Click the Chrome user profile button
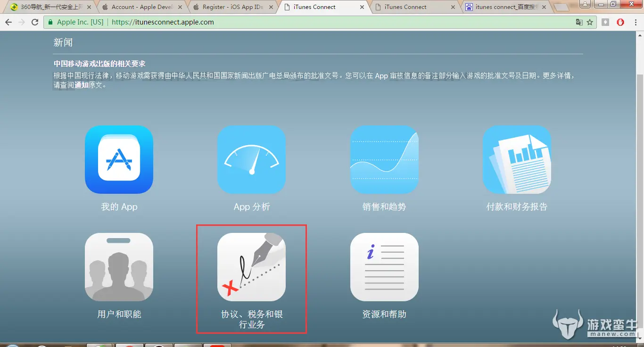 coord(585,4)
